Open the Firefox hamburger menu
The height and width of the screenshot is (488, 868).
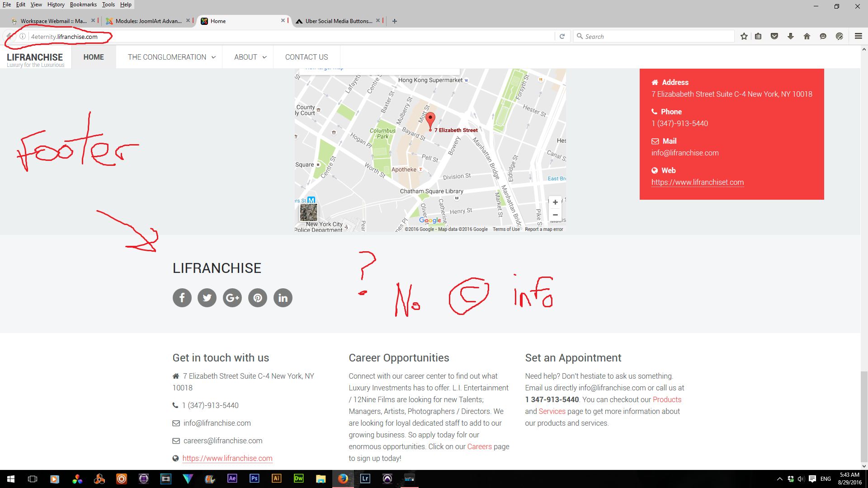[858, 36]
